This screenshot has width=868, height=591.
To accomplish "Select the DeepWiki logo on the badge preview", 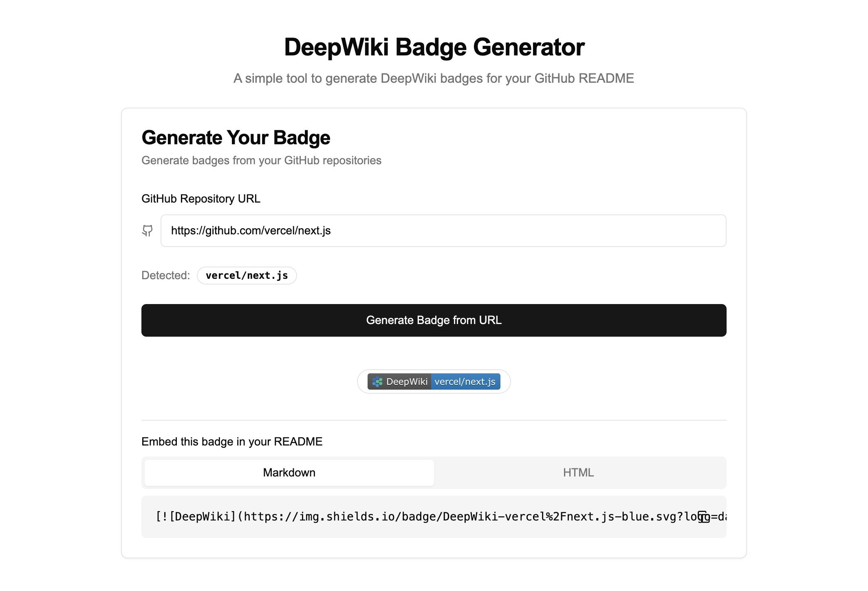I will point(378,382).
